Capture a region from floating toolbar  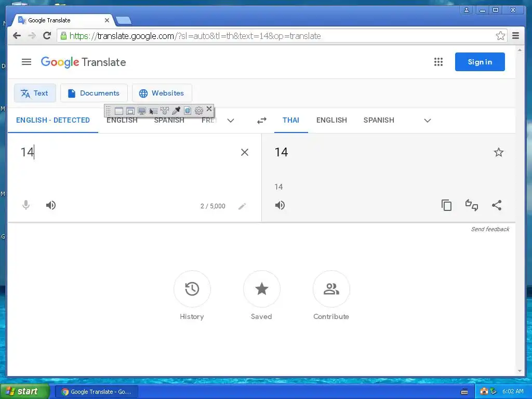[153, 111]
